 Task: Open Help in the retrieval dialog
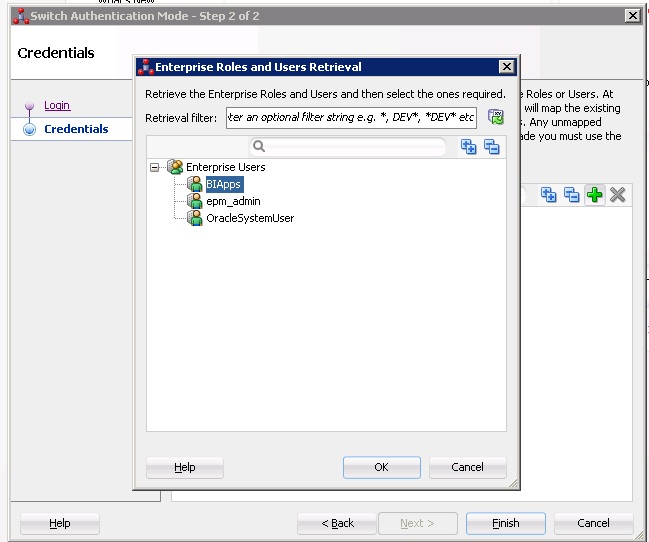tap(185, 467)
